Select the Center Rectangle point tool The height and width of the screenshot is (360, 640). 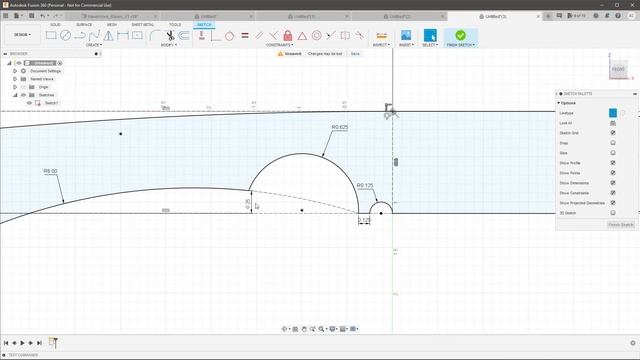137,36
